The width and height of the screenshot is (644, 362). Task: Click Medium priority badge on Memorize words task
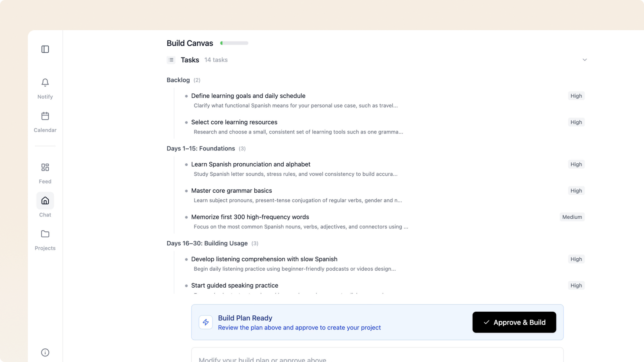[x=572, y=217]
